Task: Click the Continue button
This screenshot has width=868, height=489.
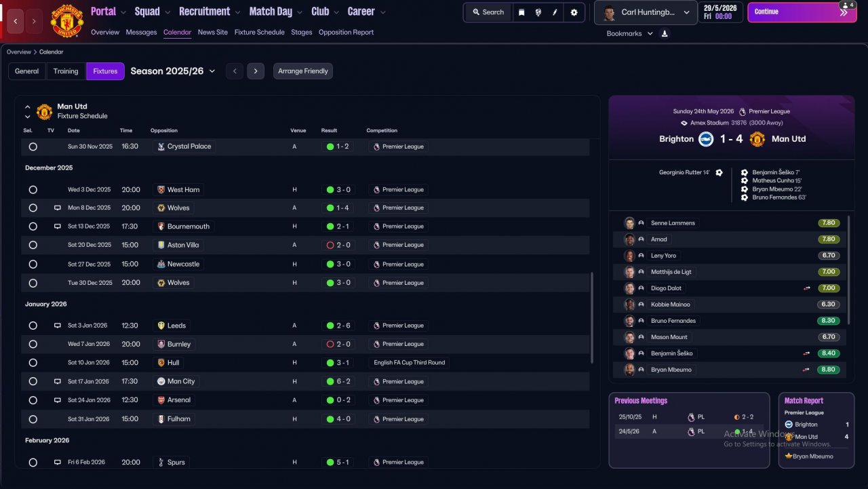Action: tap(802, 12)
